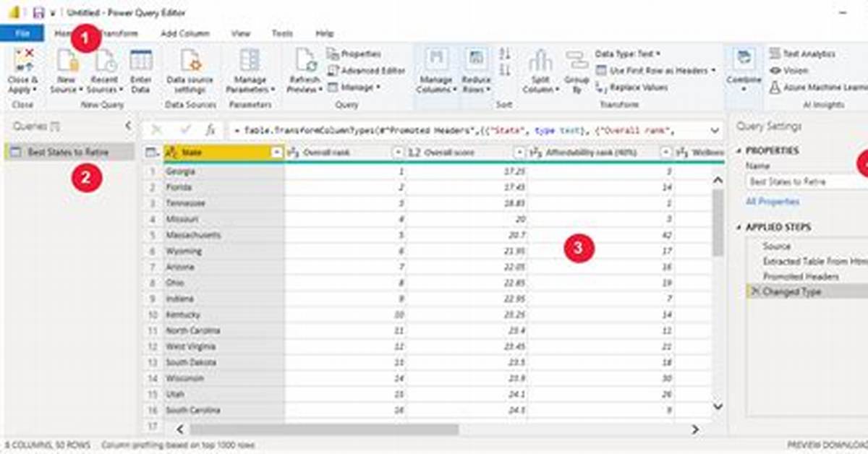
Task: Click the save icon in title bar
Action: 38,13
